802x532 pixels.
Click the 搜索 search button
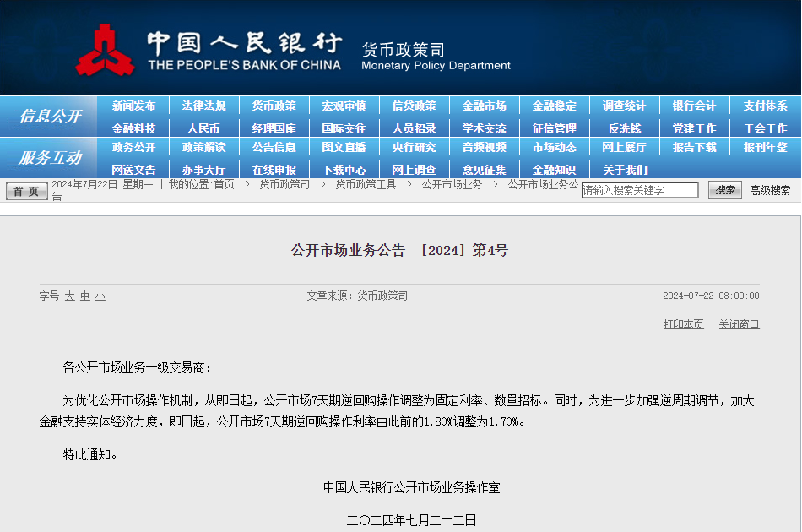pyautogui.click(x=725, y=190)
